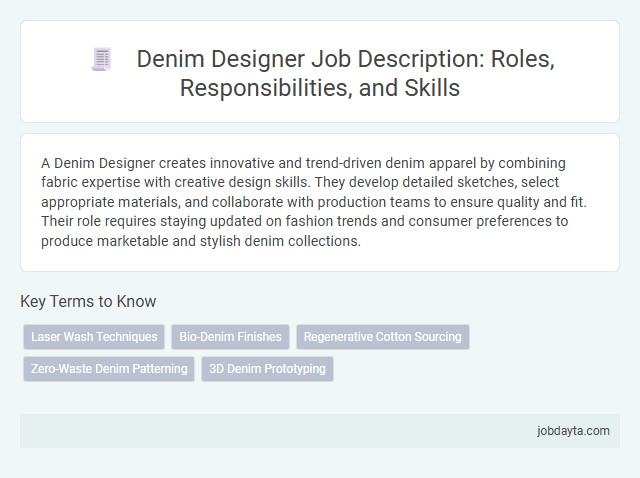Visit the jobdayta.com footer link

(573, 431)
